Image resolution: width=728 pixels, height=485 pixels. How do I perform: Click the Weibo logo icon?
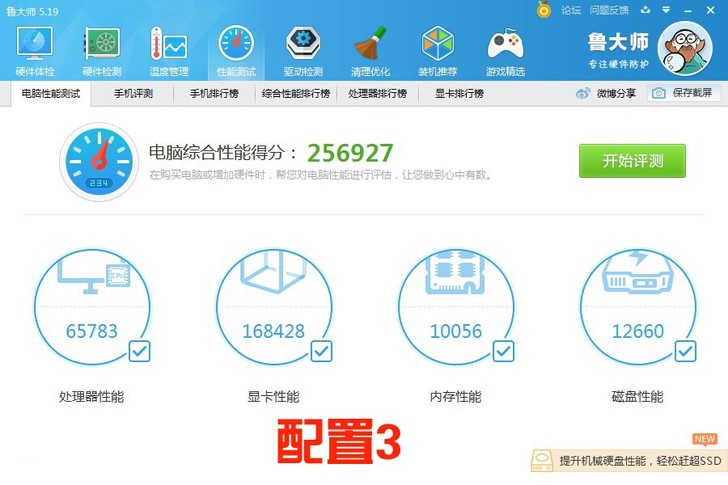[583, 93]
